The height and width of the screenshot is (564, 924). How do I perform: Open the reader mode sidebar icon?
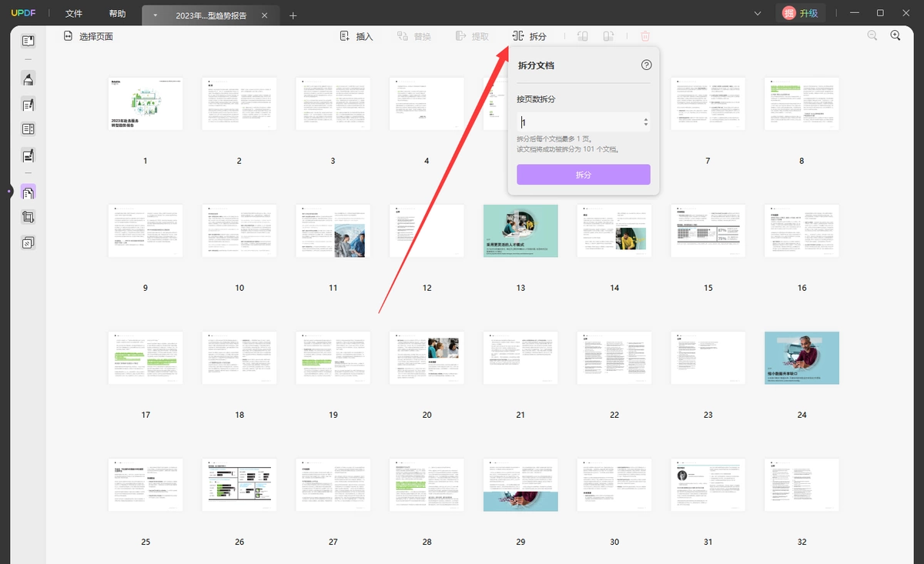point(28,41)
